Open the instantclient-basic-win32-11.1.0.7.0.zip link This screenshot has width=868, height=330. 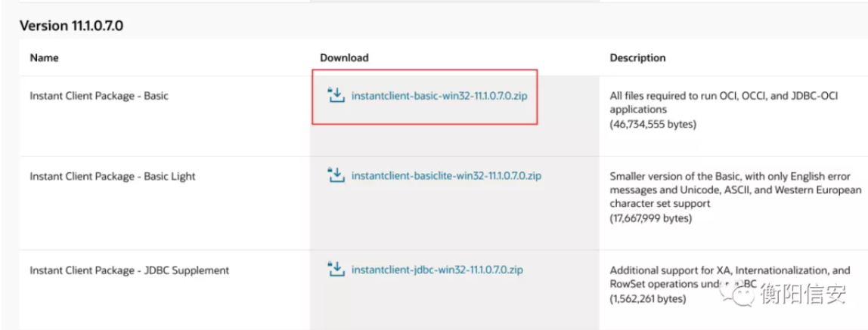tap(439, 96)
